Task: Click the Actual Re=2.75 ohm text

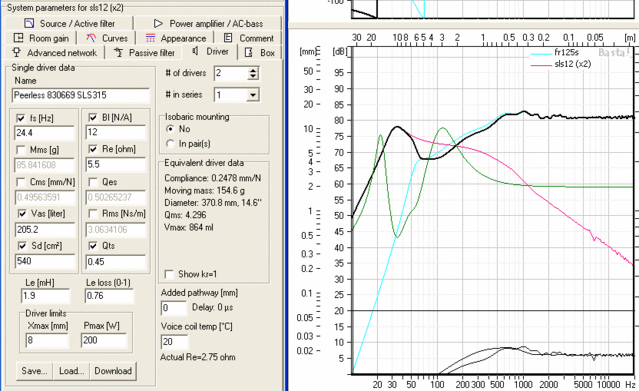Action: pyautogui.click(x=198, y=357)
